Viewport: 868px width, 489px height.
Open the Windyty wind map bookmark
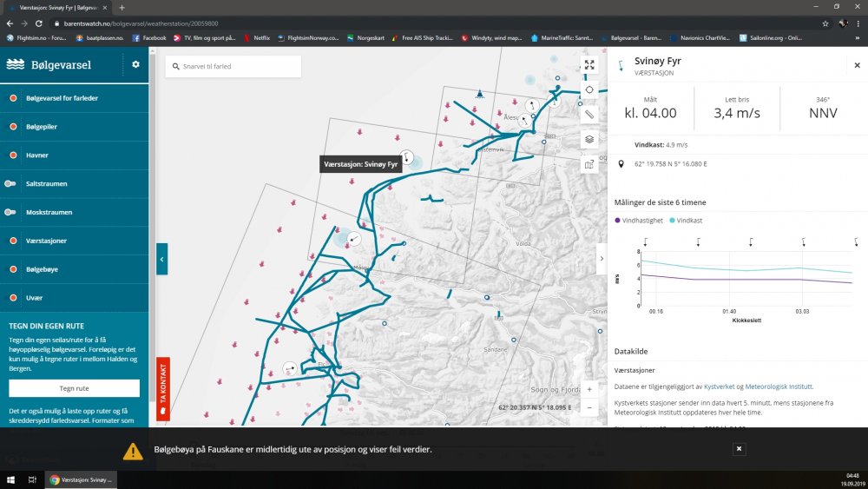[491, 38]
